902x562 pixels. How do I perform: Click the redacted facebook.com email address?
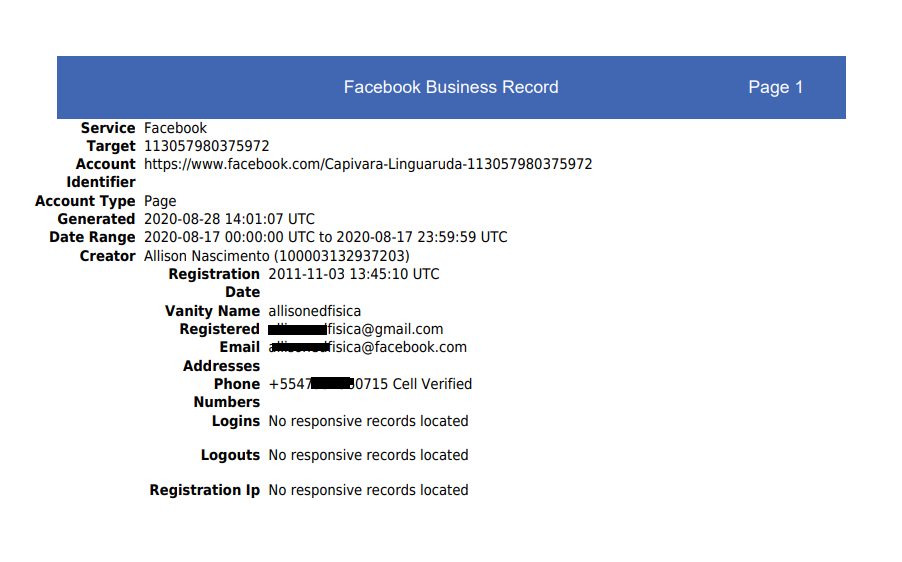368,347
